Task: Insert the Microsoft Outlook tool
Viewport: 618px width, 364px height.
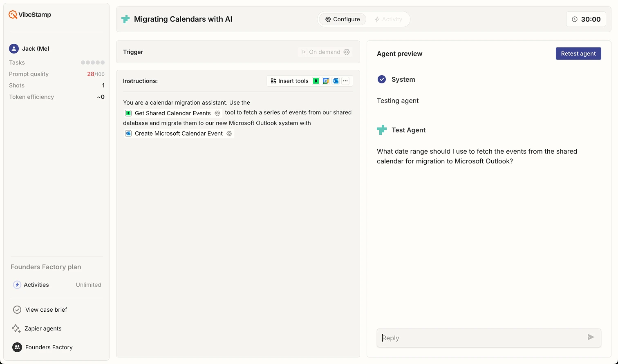Action: pyautogui.click(x=335, y=81)
